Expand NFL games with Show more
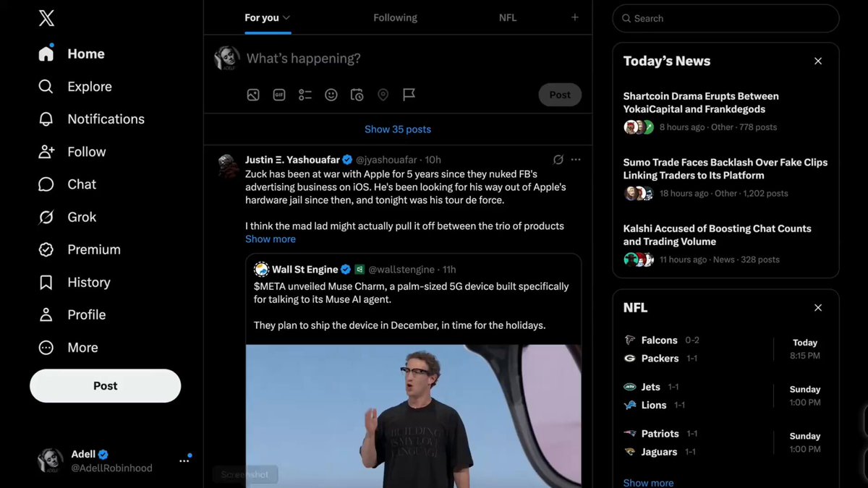 (x=648, y=482)
